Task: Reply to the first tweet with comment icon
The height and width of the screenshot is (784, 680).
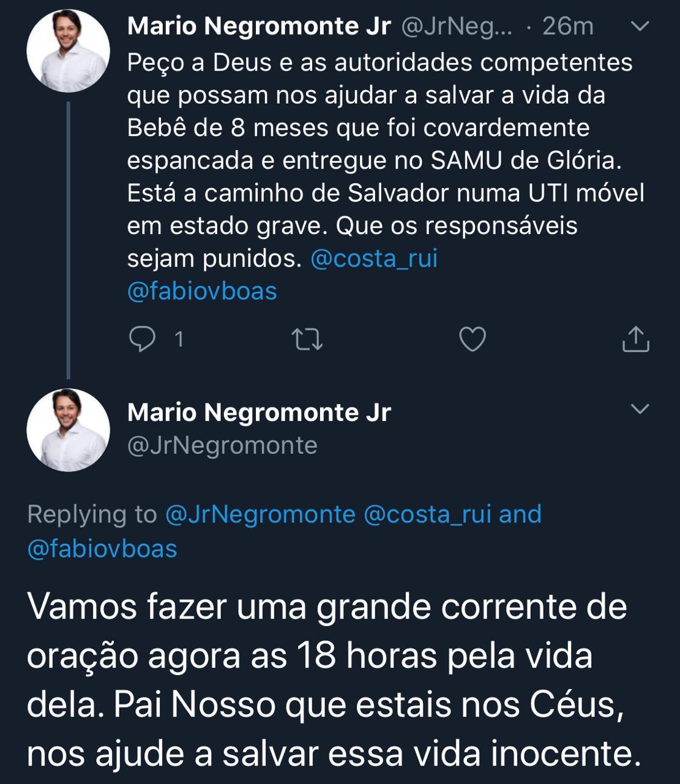Action: coord(143,339)
